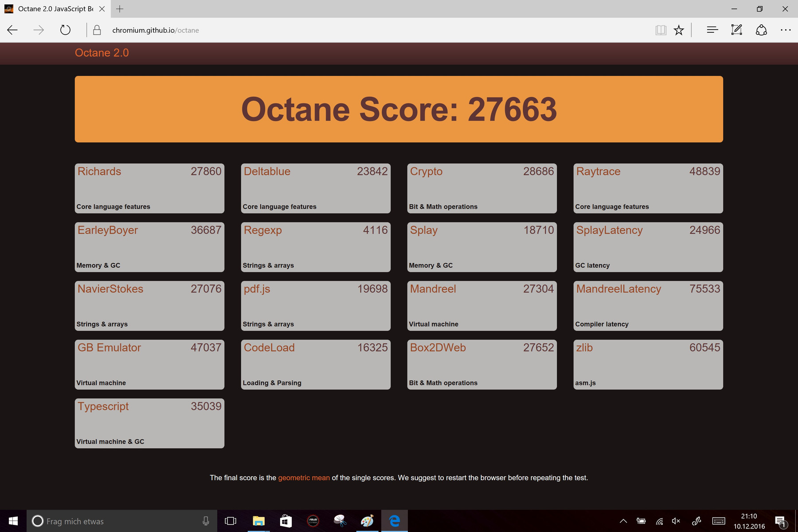Reload the Octane page with refresh icon
This screenshot has height=532, width=798.
pyautogui.click(x=65, y=30)
